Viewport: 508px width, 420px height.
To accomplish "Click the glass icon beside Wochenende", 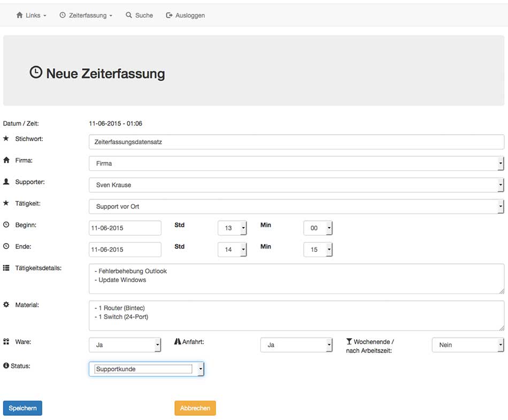I will click(349, 341).
